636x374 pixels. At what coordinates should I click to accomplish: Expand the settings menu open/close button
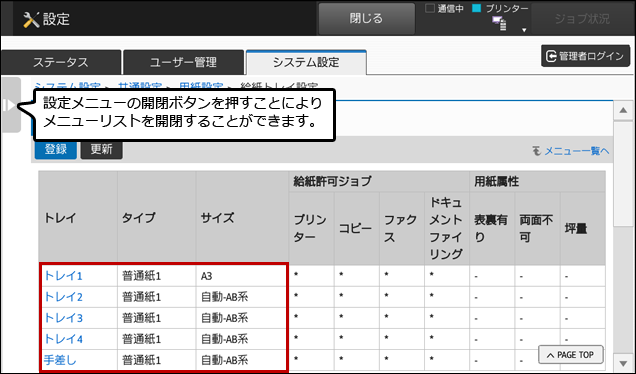[x=11, y=105]
